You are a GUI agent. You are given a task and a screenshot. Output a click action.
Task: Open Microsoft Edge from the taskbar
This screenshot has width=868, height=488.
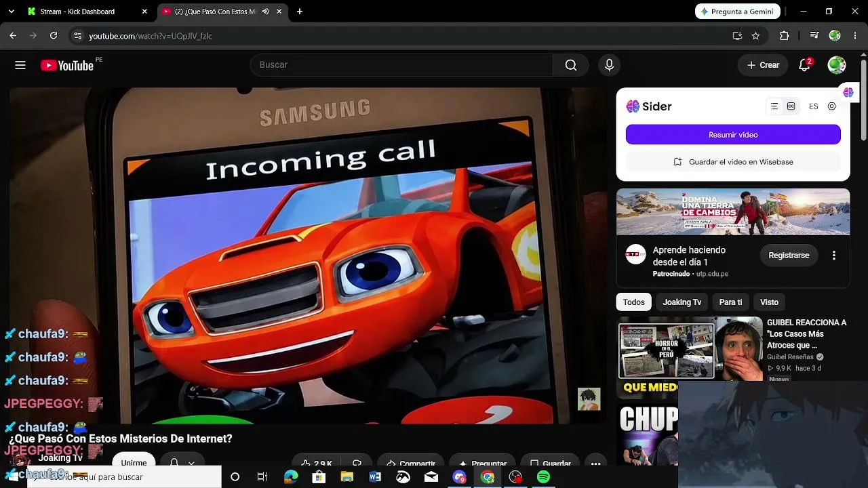pos(291,477)
